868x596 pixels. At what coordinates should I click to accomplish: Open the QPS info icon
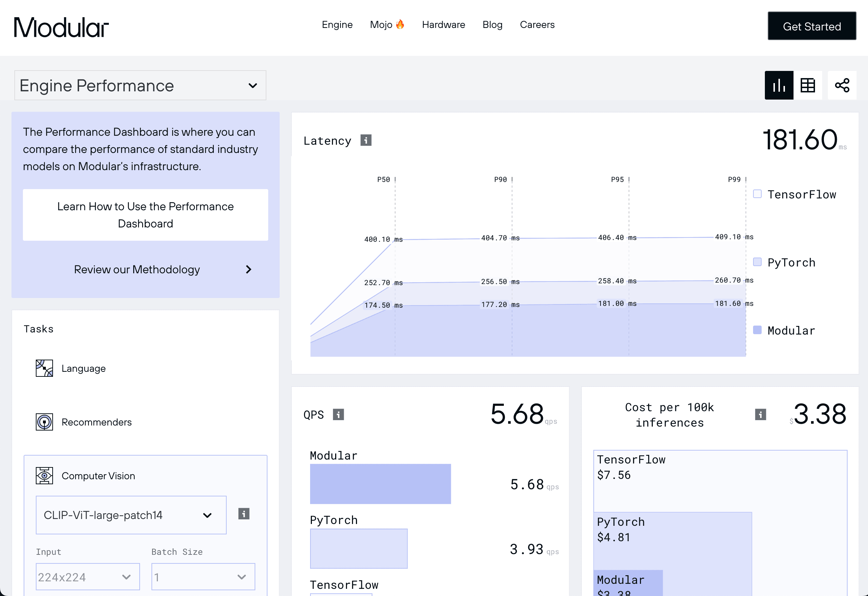(338, 414)
